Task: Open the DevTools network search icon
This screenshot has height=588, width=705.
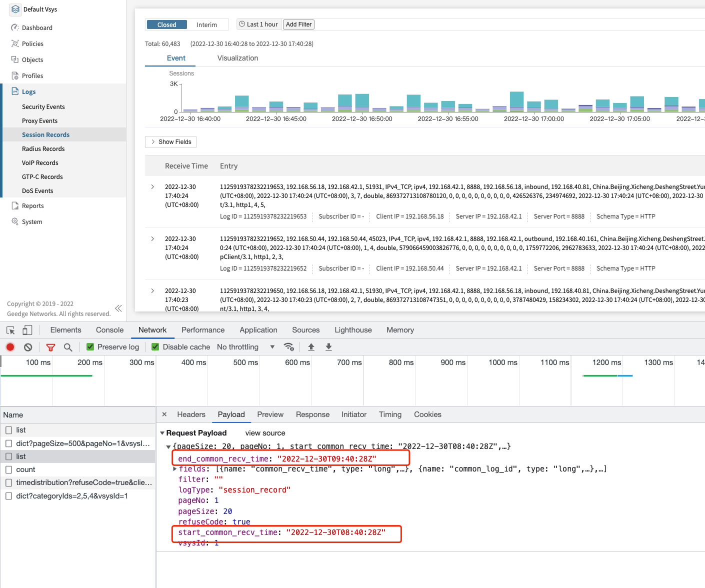Action: pos(68,347)
